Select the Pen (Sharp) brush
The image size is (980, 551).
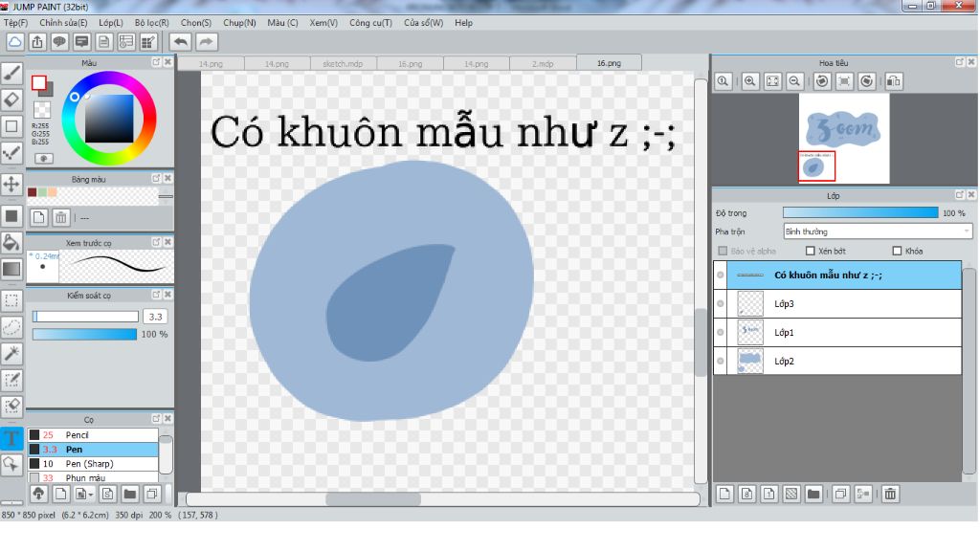coord(93,464)
